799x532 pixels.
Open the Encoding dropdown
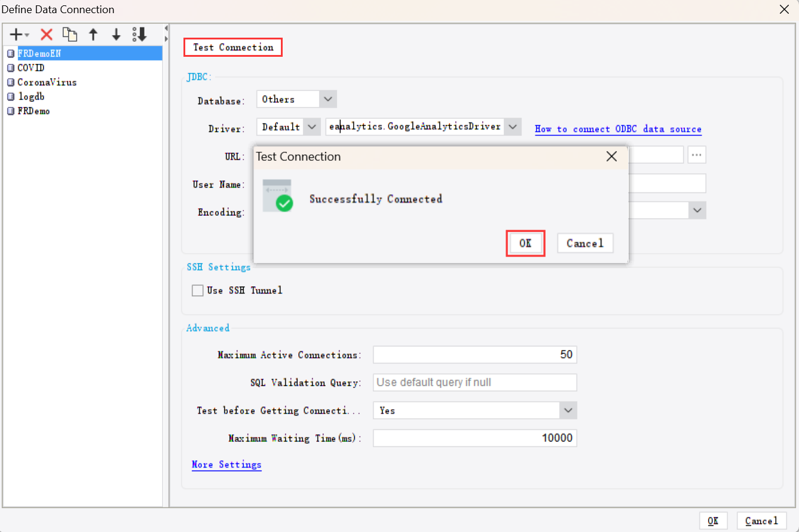point(697,210)
